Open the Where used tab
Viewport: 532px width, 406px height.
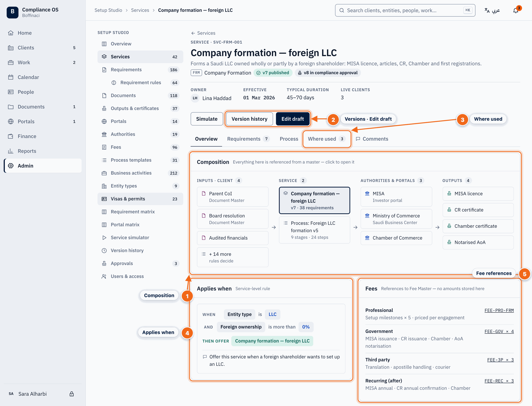pos(327,139)
